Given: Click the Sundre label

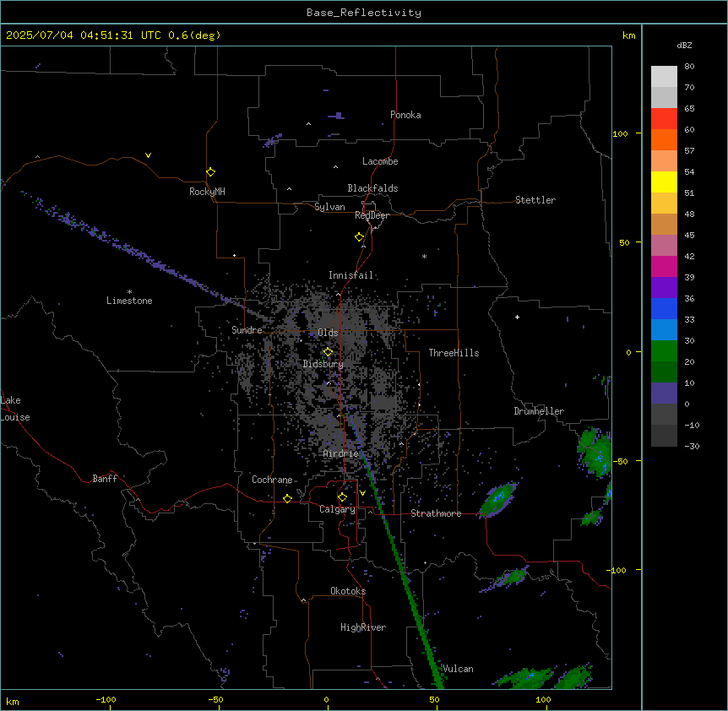Looking at the screenshot, I should [x=247, y=330].
